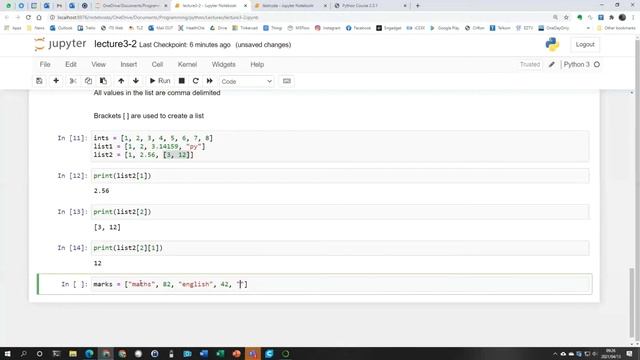The width and height of the screenshot is (640, 360).
Task: Click inside the marks list code cell
Action: pyautogui.click(x=340, y=284)
